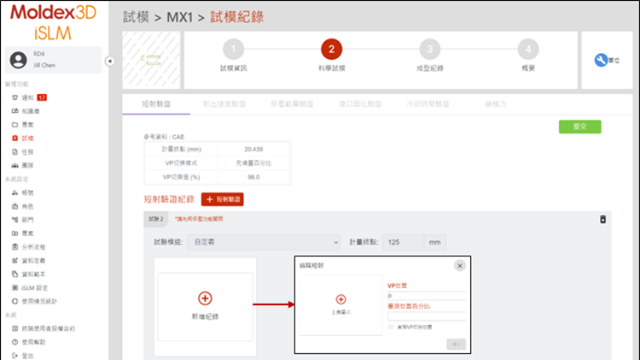Delete 試驗 2 with the trash icon

pos(603,219)
